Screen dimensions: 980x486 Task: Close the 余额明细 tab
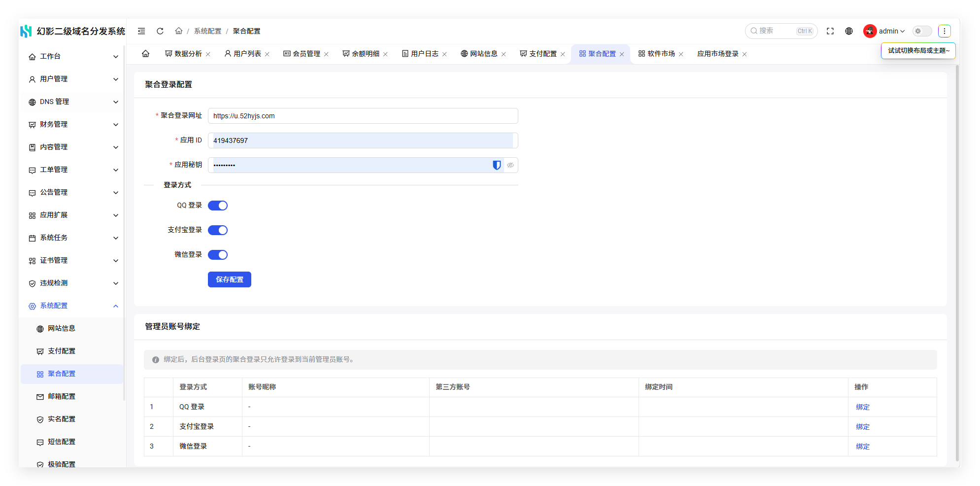tap(385, 54)
